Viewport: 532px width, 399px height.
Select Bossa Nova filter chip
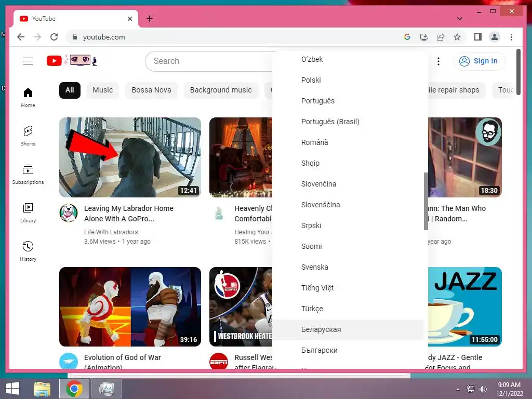151,90
